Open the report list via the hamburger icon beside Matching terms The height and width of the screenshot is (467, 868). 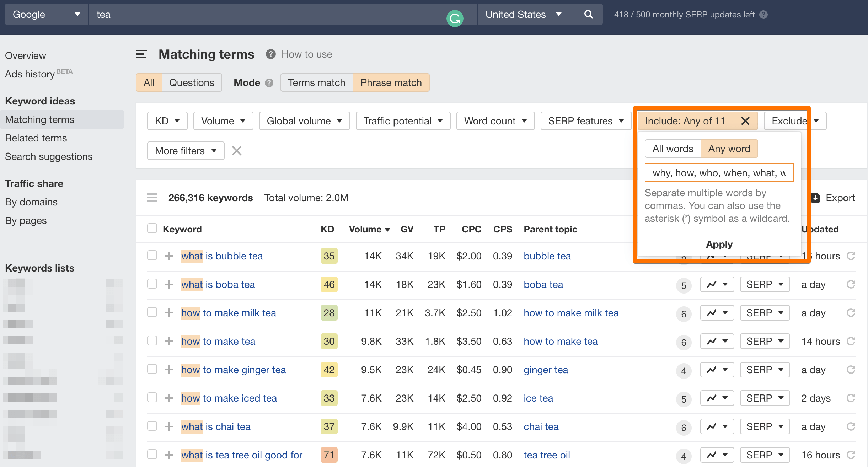coord(141,54)
